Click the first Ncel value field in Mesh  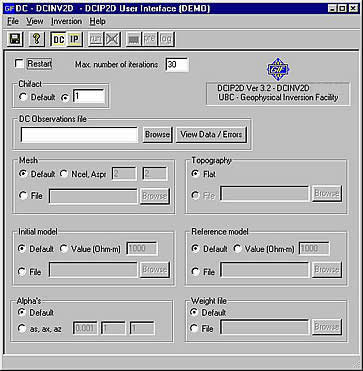coord(124,174)
